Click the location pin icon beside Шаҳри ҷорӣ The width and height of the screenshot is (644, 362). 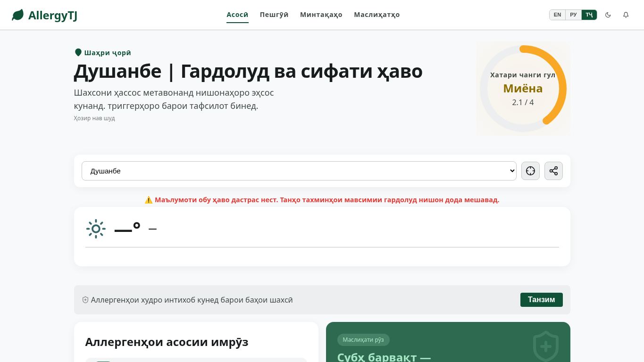click(x=78, y=52)
